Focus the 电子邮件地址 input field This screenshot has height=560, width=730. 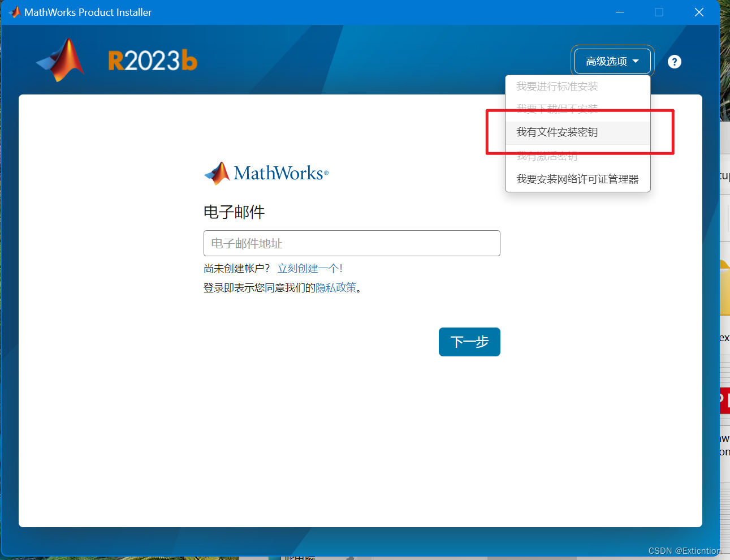coord(352,243)
